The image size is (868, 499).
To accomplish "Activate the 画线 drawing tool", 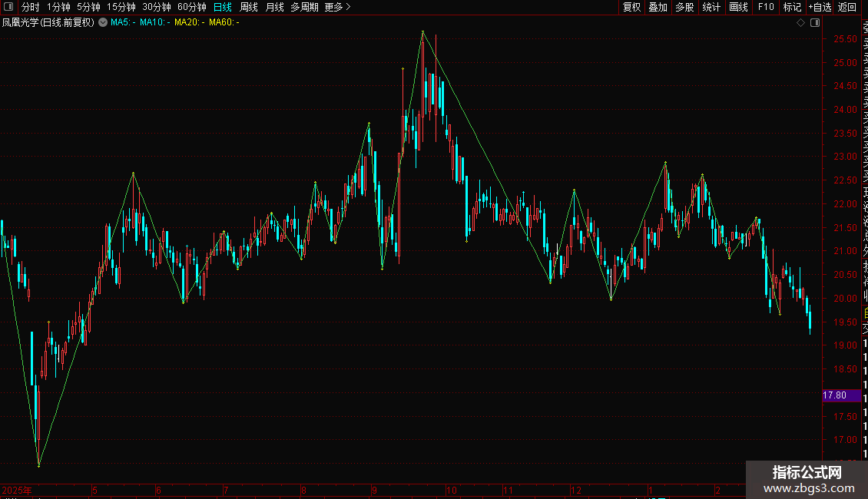I will [x=738, y=7].
